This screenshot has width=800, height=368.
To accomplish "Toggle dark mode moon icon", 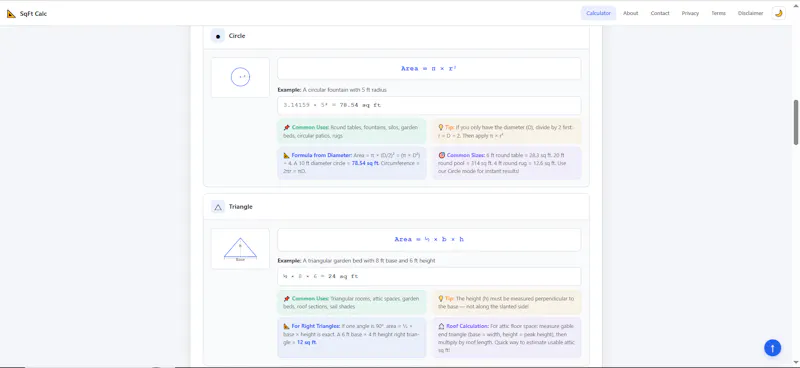I will click(779, 13).
